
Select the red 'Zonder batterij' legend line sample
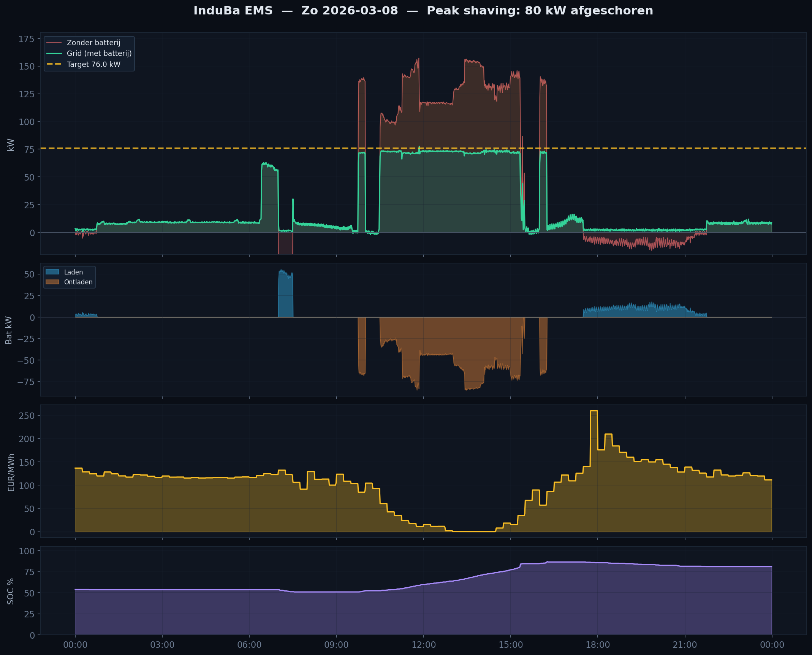point(54,43)
